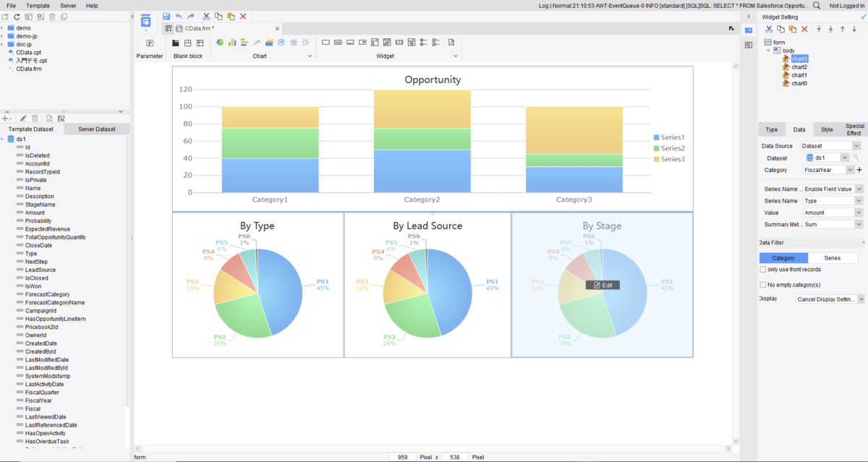Screen dimensions: 868x462
Task: Open the Template menu
Action: coord(38,5)
